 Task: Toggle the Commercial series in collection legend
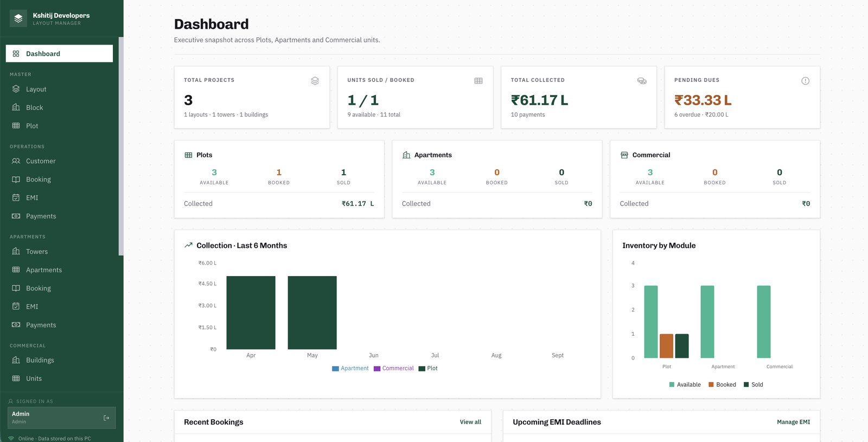click(x=394, y=368)
